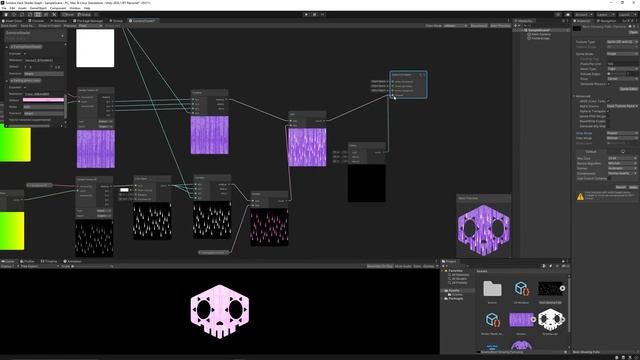Select the Rotate tool in Unity toolbar

(x=22, y=14)
